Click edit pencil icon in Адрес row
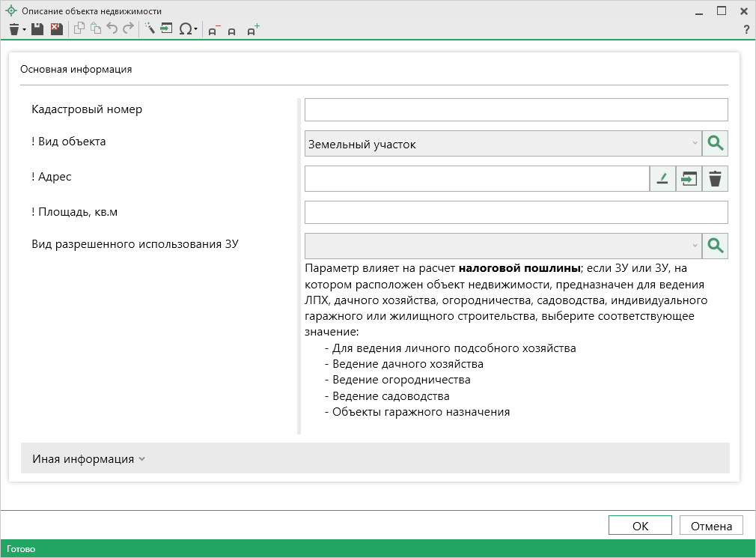The width and height of the screenshot is (756, 558). [x=662, y=179]
